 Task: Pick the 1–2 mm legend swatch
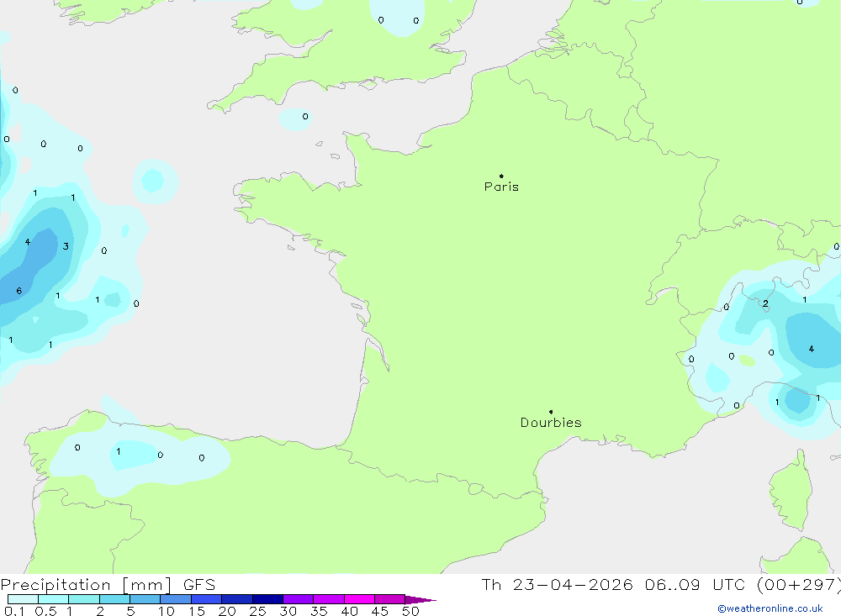pos(84,599)
